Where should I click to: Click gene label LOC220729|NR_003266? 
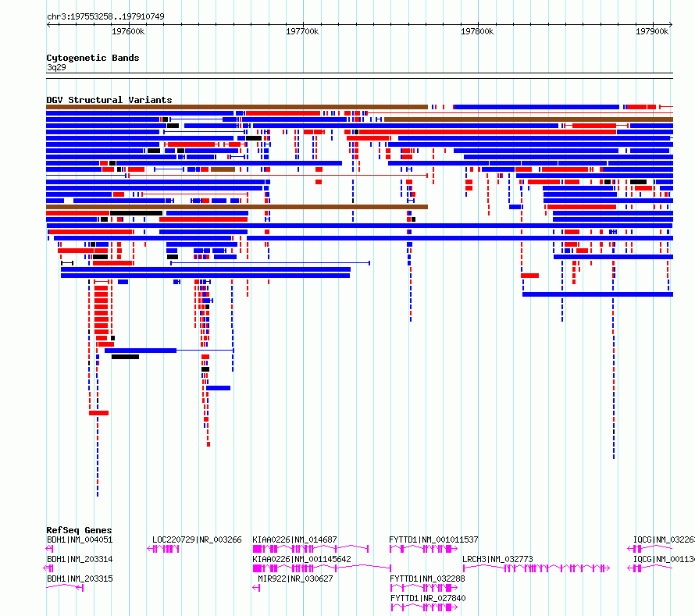click(197, 539)
